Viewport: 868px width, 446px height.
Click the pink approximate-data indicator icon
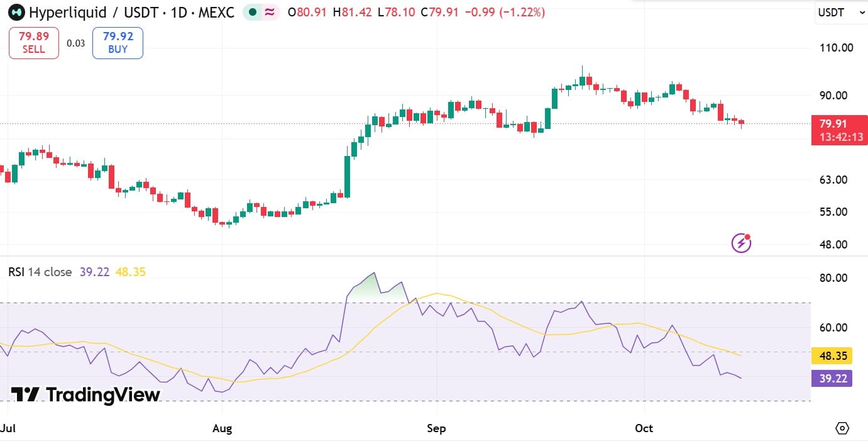(270, 12)
